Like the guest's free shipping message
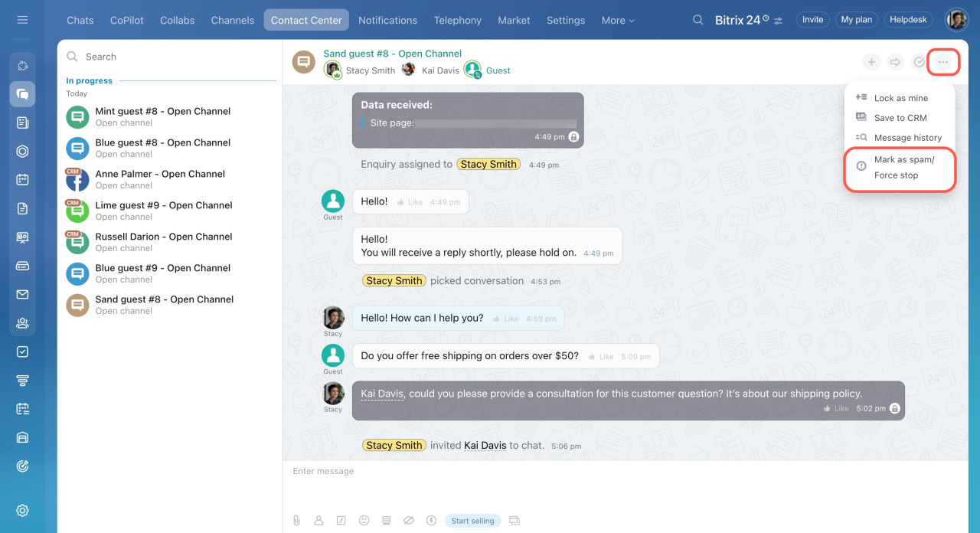This screenshot has height=533, width=980. tap(601, 356)
